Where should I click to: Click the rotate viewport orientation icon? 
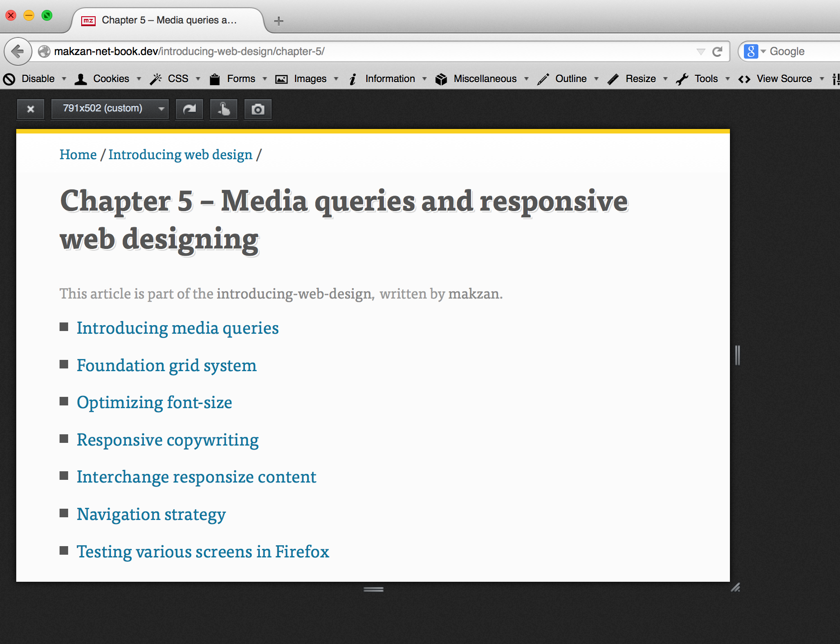(189, 109)
